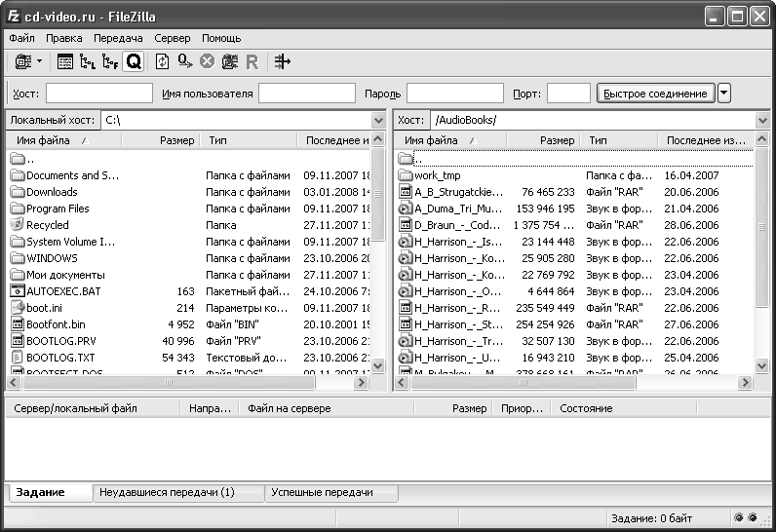Open the Передача menu

(118, 38)
